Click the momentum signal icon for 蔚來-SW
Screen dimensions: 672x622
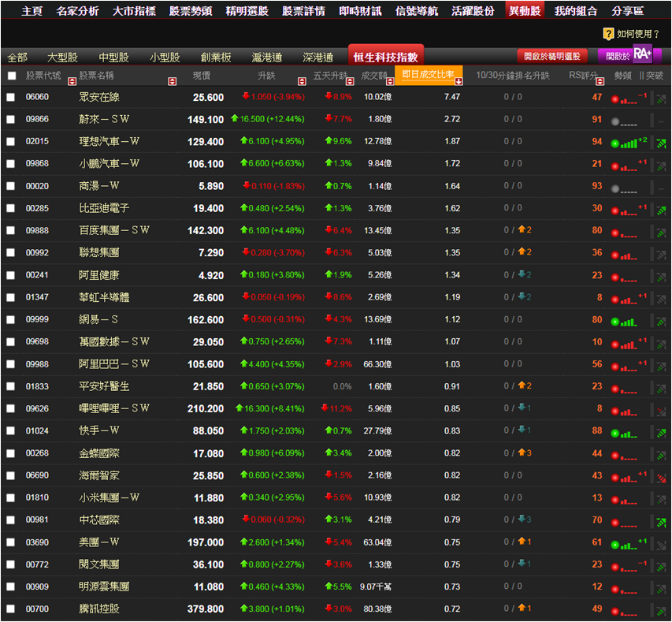tap(624, 121)
